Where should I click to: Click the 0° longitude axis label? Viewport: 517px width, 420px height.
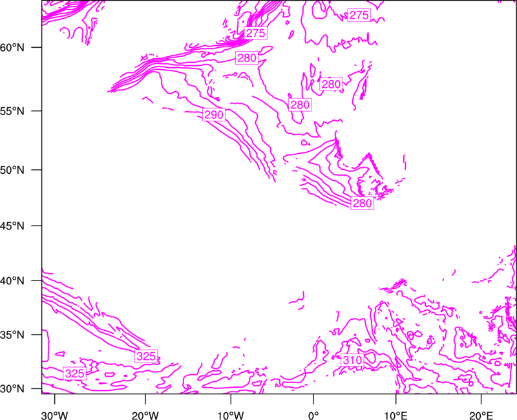coord(313,415)
